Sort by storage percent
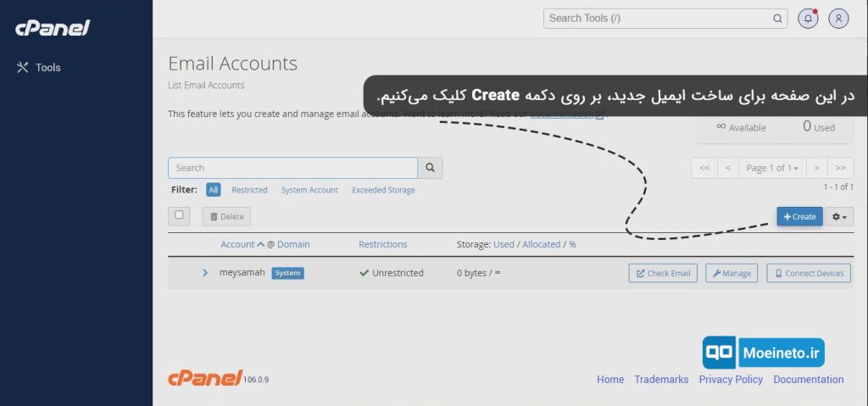 point(572,244)
